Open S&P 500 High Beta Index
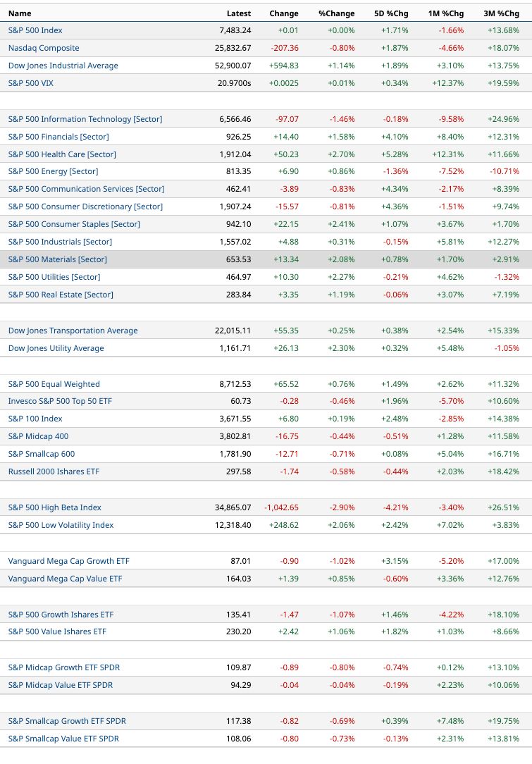This screenshot has width=532, height=764. (54, 507)
